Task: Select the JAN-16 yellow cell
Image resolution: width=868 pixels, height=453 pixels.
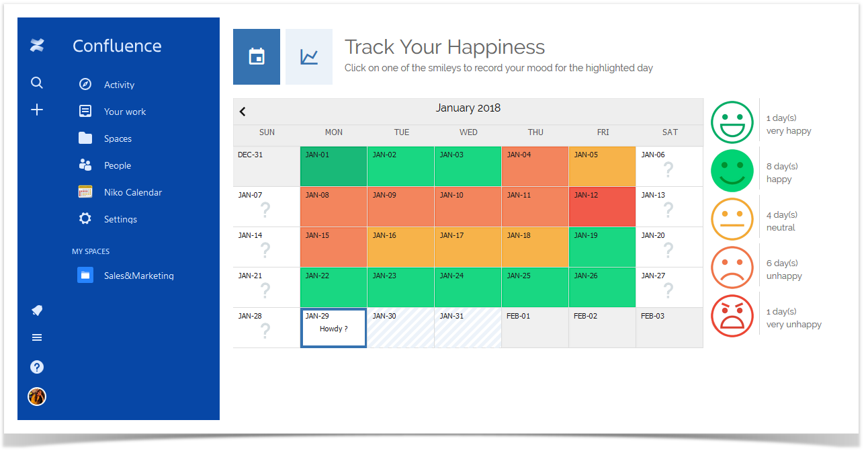Action: [x=401, y=247]
